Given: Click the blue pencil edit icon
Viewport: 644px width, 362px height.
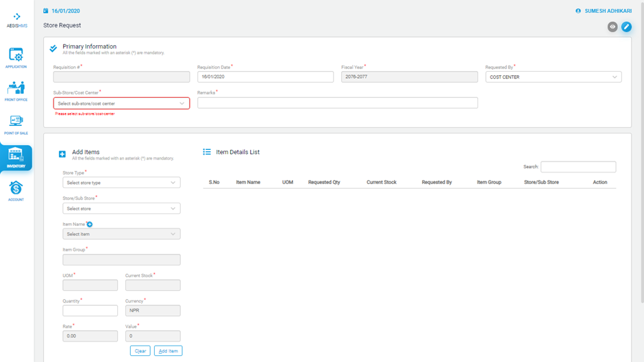Looking at the screenshot, I should [x=626, y=27].
